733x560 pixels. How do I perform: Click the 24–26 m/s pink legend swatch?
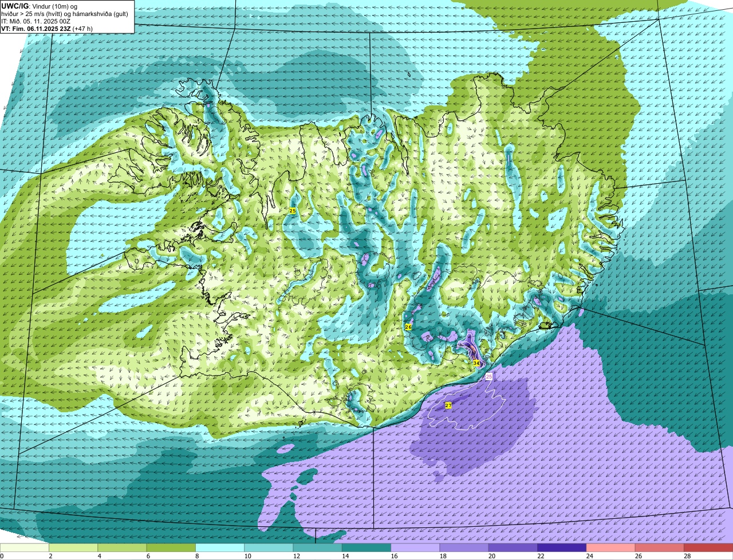point(611,548)
